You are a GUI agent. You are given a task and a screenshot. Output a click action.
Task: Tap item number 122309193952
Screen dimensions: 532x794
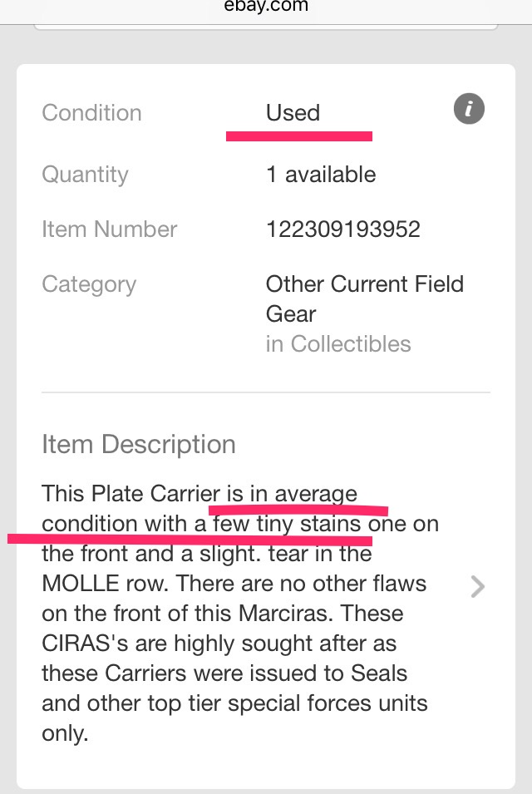(343, 229)
